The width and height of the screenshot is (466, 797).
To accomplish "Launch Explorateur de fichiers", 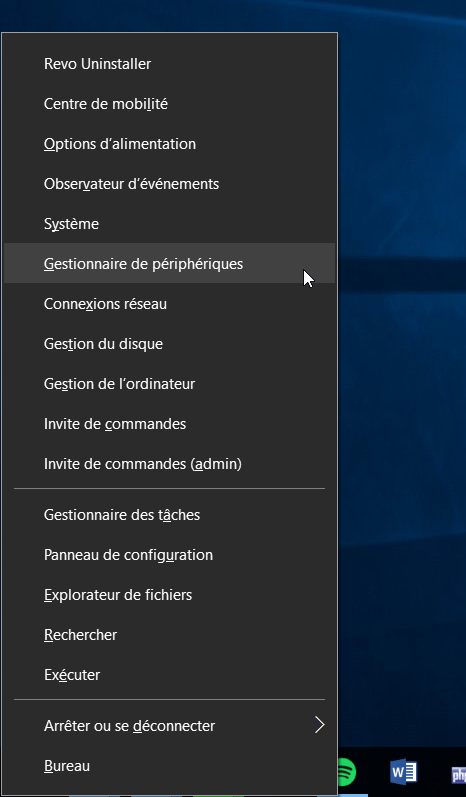I will click(169, 595).
